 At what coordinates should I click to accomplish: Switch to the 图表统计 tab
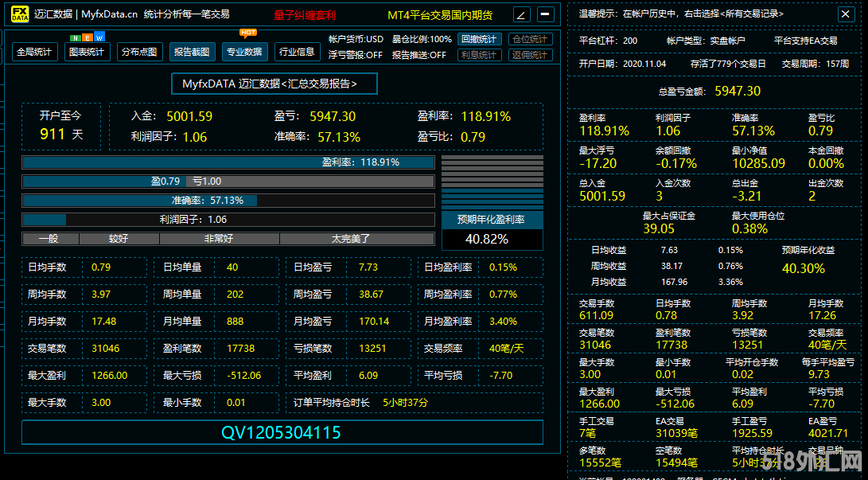86,52
